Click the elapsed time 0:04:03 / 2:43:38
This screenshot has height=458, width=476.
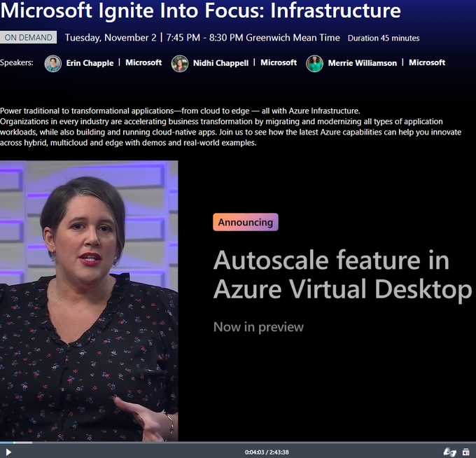tap(267, 452)
